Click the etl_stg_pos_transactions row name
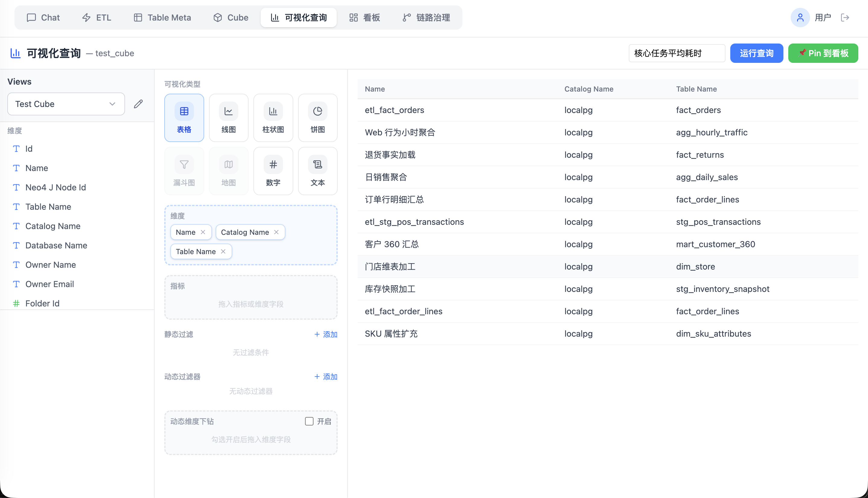 [414, 222]
